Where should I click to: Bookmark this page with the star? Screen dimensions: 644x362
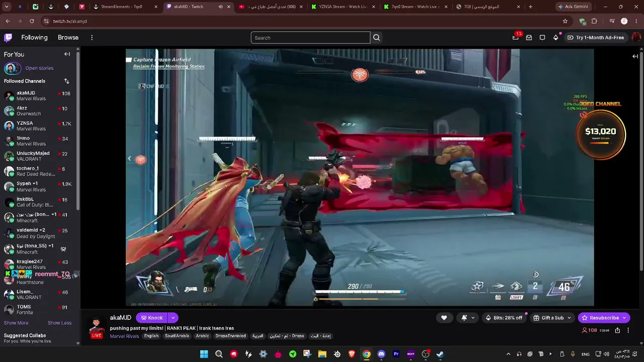coord(565,21)
